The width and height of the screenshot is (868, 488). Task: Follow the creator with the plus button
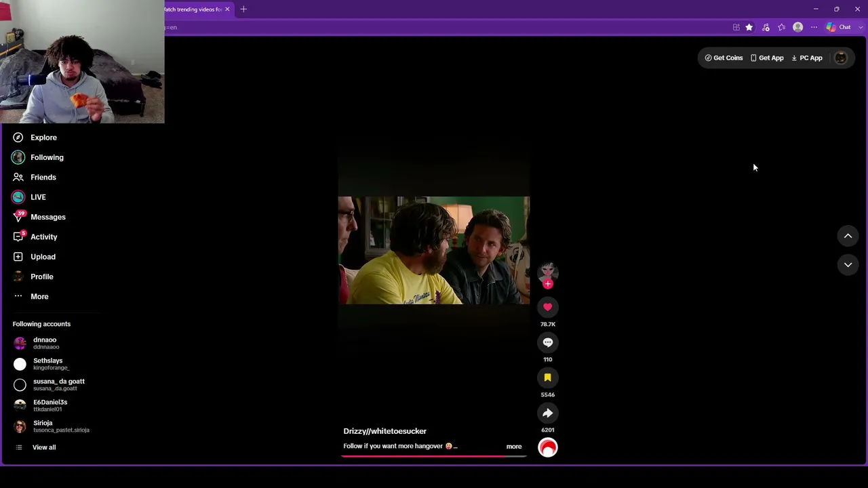click(x=548, y=284)
